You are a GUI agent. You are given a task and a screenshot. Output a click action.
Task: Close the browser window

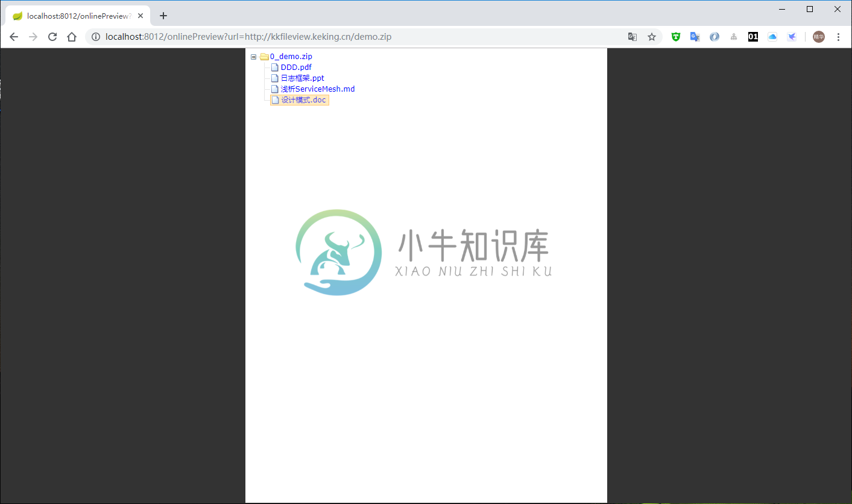838,9
